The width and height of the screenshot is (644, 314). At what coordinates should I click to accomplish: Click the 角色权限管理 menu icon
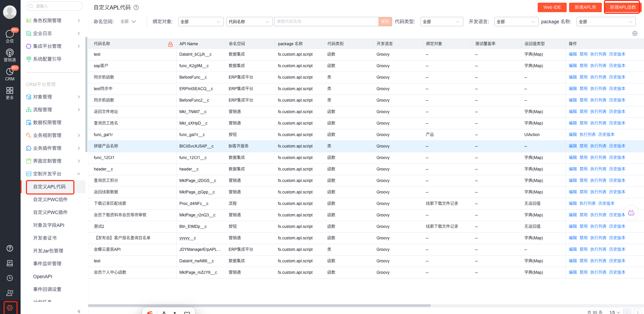pyautogui.click(x=29, y=21)
